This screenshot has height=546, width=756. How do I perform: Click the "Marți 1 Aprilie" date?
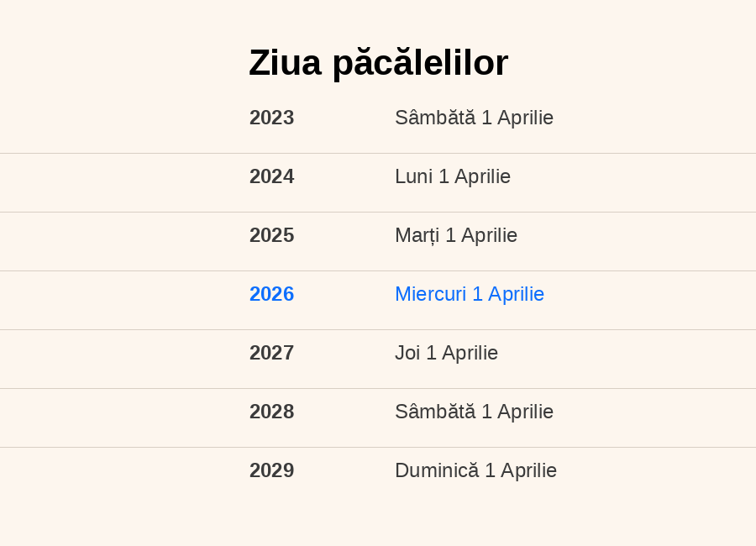coord(456,235)
